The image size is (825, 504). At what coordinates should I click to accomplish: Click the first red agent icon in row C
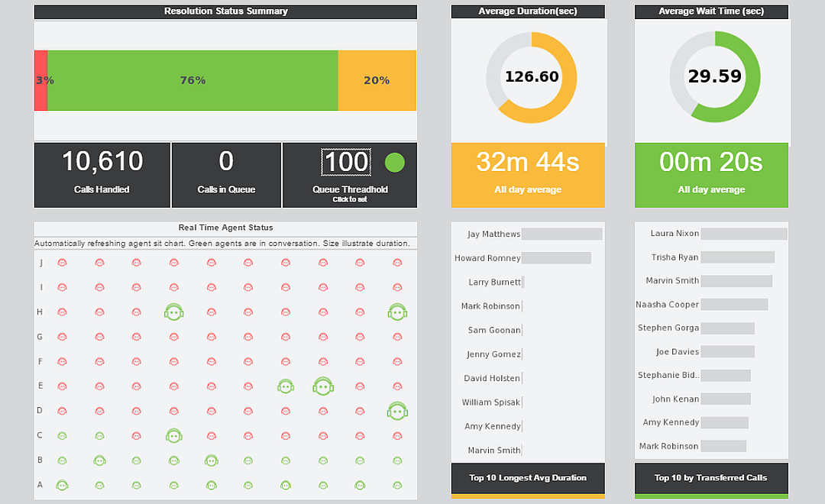pos(136,435)
